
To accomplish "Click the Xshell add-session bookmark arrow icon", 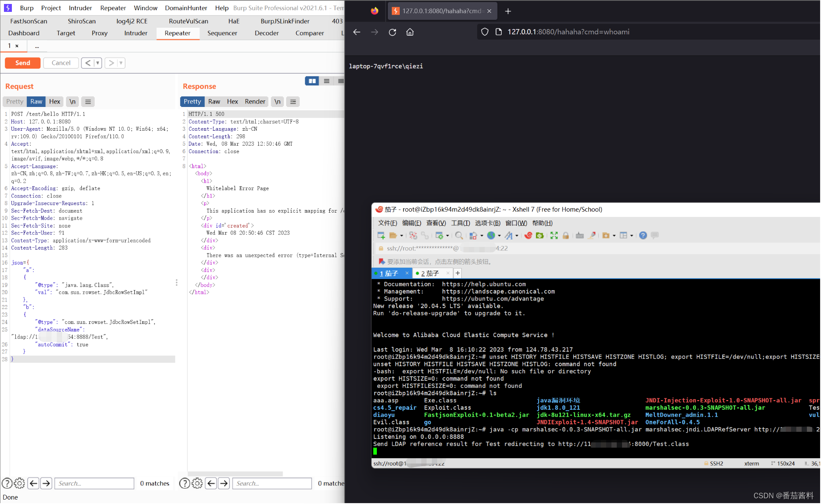I will pos(382,261).
